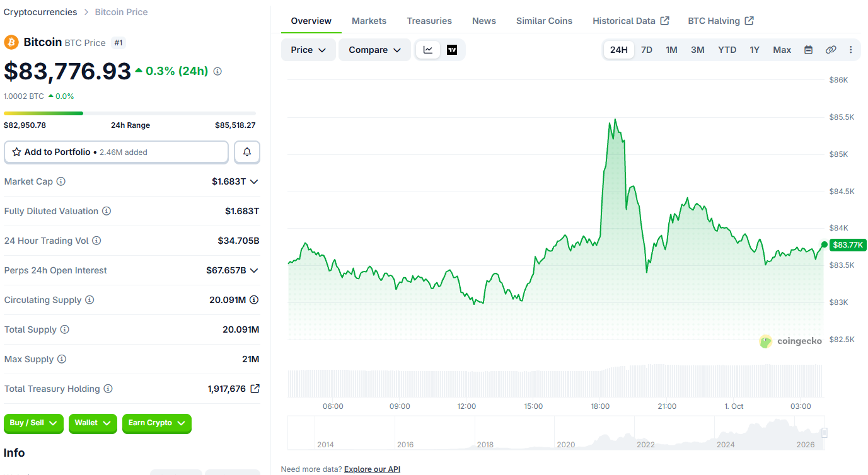
Task: Click the $83,776.93 price value
Action: point(67,71)
